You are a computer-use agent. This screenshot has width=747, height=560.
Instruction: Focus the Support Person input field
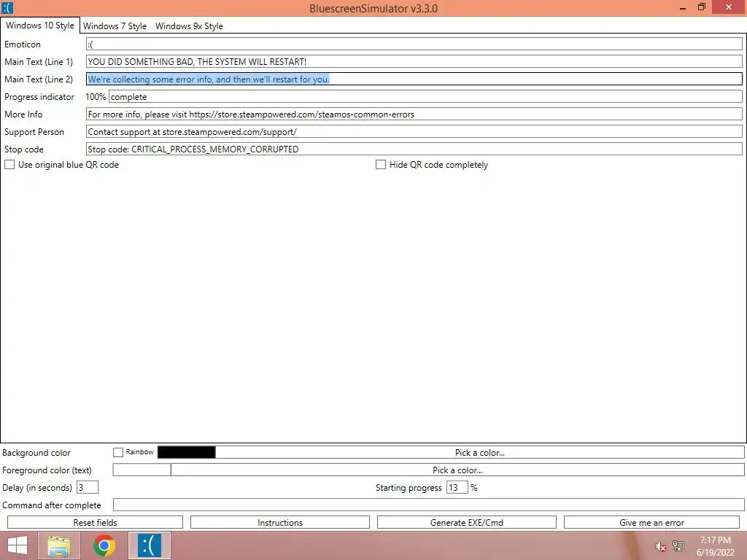pyautogui.click(x=414, y=132)
